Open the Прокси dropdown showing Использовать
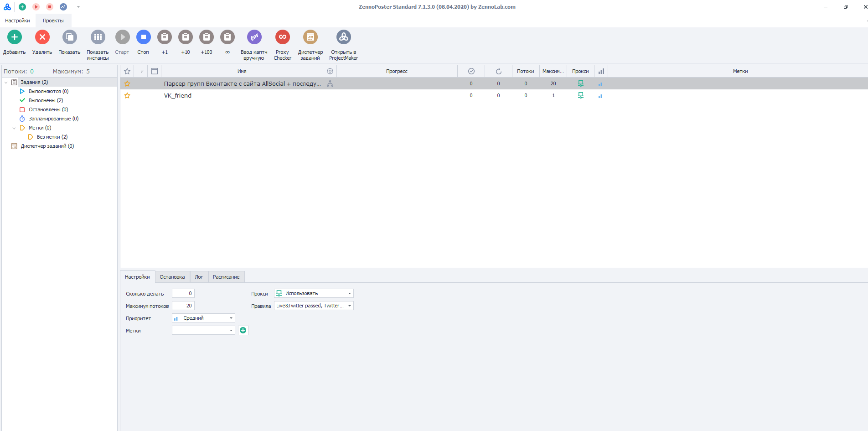Screen dimensions: 868x431 (314, 293)
